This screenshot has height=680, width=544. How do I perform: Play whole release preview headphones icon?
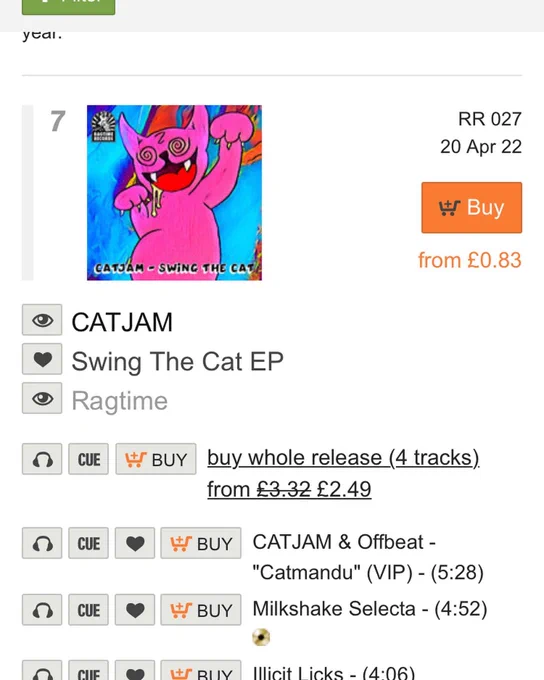[x=42, y=459]
